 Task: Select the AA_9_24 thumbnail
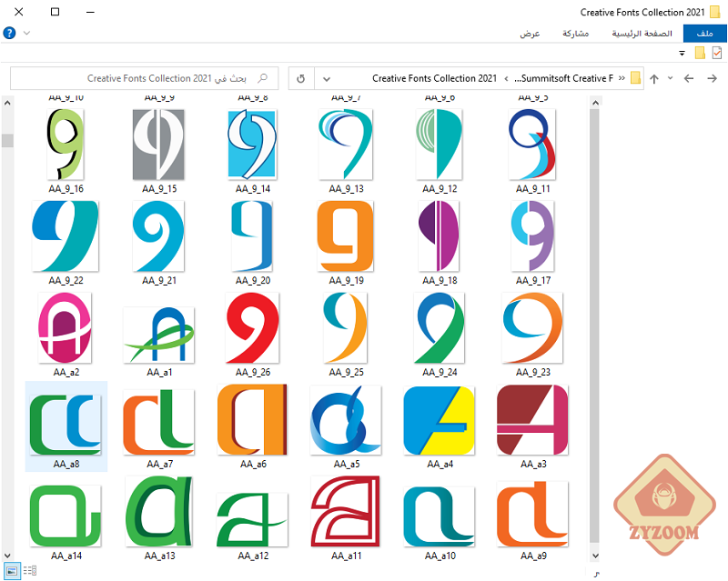point(440,328)
